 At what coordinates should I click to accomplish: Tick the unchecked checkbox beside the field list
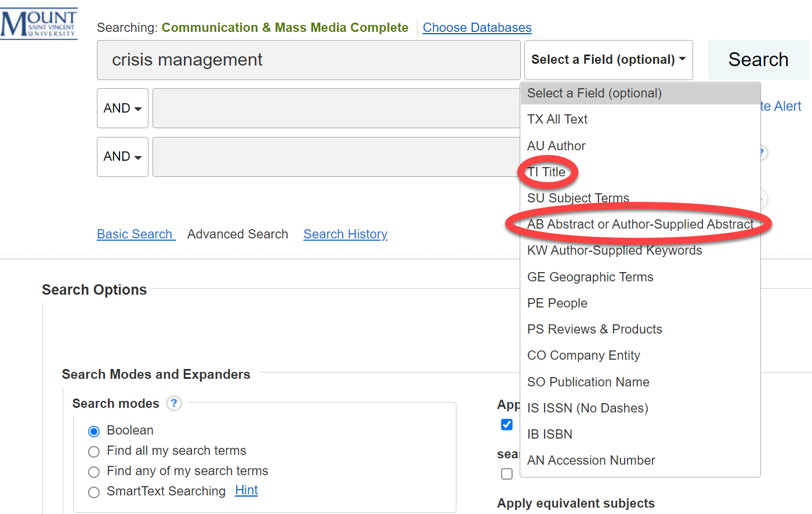507,474
